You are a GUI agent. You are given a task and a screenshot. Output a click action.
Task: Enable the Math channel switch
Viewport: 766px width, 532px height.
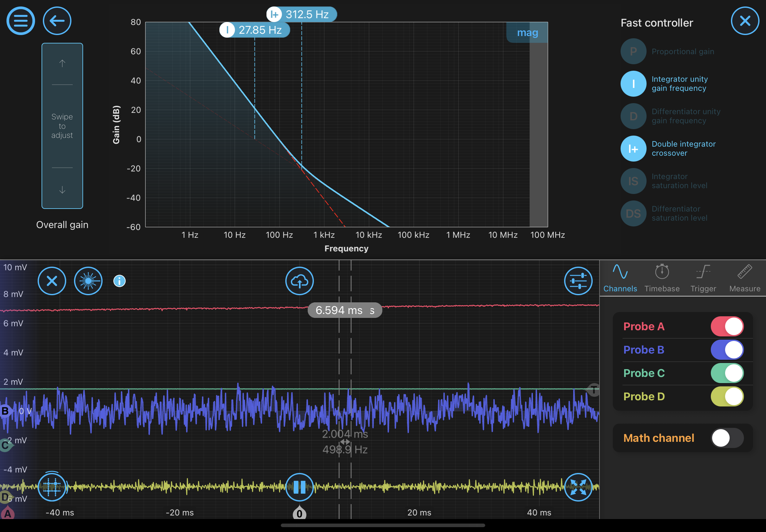727,438
